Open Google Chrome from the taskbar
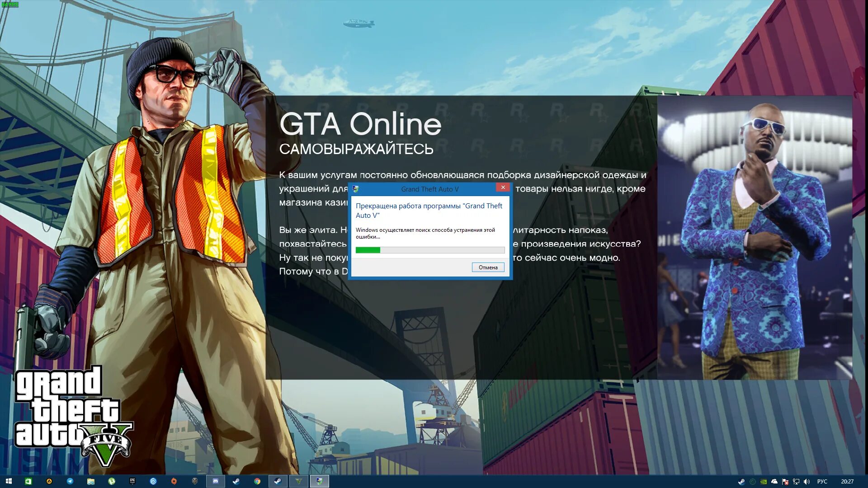 point(257,481)
